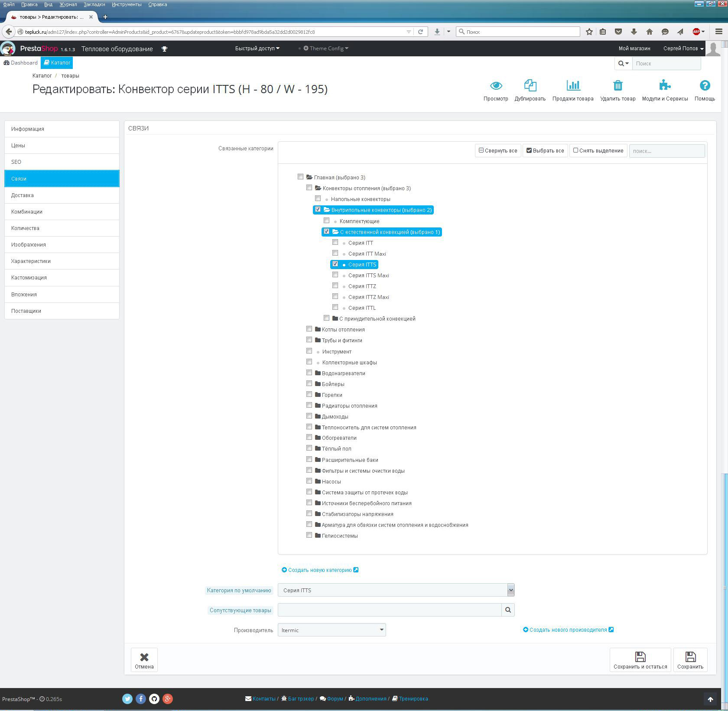Click the scroll-to-top arrow in footer
This screenshot has height=711, width=728.
710,699
